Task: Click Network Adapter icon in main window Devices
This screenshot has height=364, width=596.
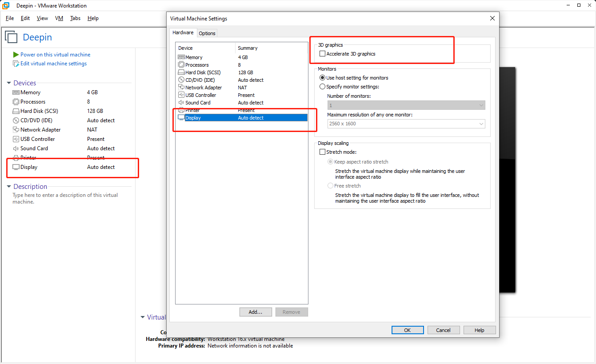Action: 16,130
